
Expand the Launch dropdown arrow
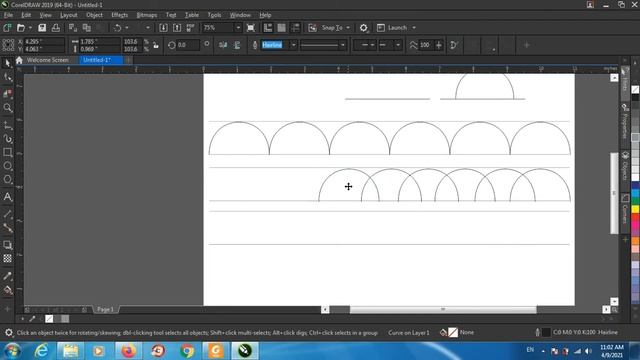coord(414,28)
